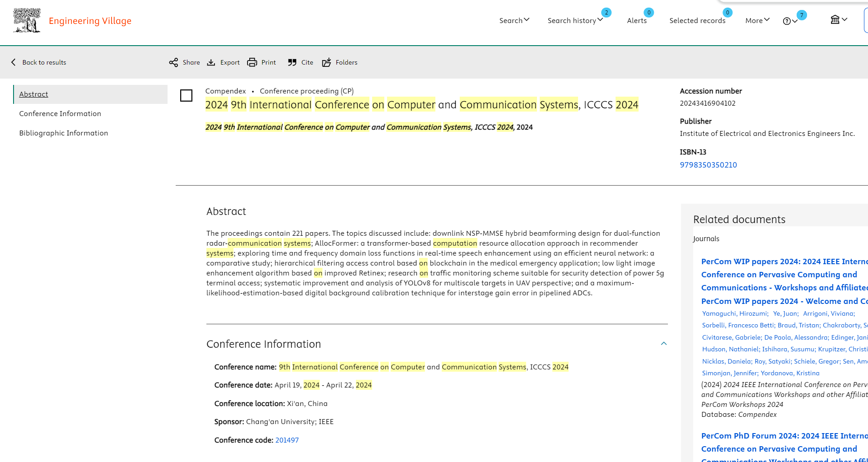Viewport: 868px width, 462px height.
Task: Click author Civitarese, Gabriele
Action: click(x=731, y=337)
